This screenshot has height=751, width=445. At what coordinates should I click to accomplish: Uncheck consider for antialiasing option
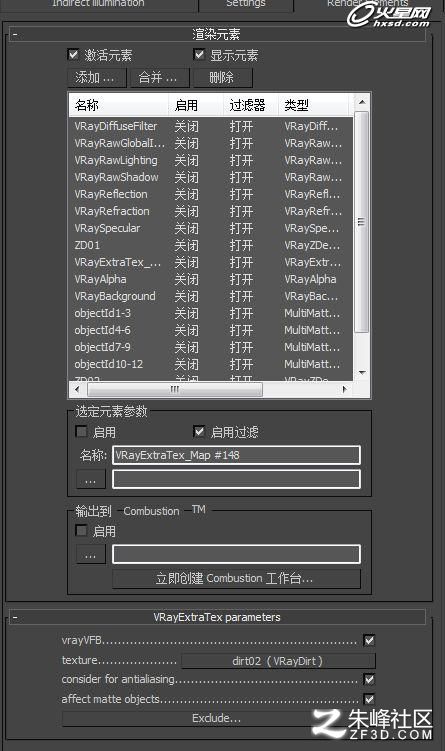369,679
